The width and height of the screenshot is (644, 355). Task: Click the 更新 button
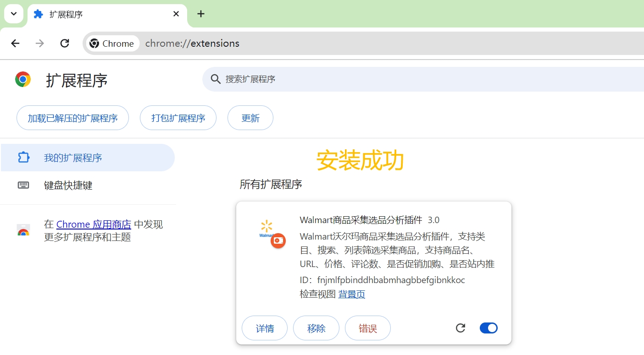tap(250, 118)
